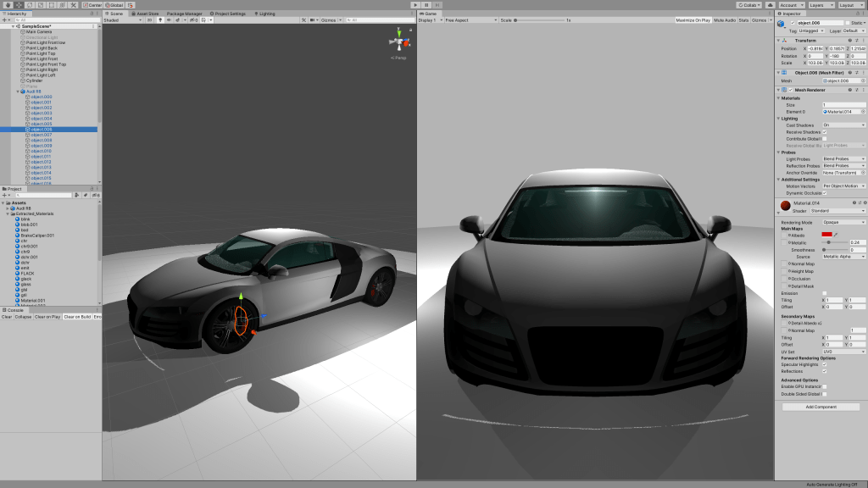868x488 pixels.
Task: Open the Rendering Mode dropdown
Action: (x=843, y=222)
